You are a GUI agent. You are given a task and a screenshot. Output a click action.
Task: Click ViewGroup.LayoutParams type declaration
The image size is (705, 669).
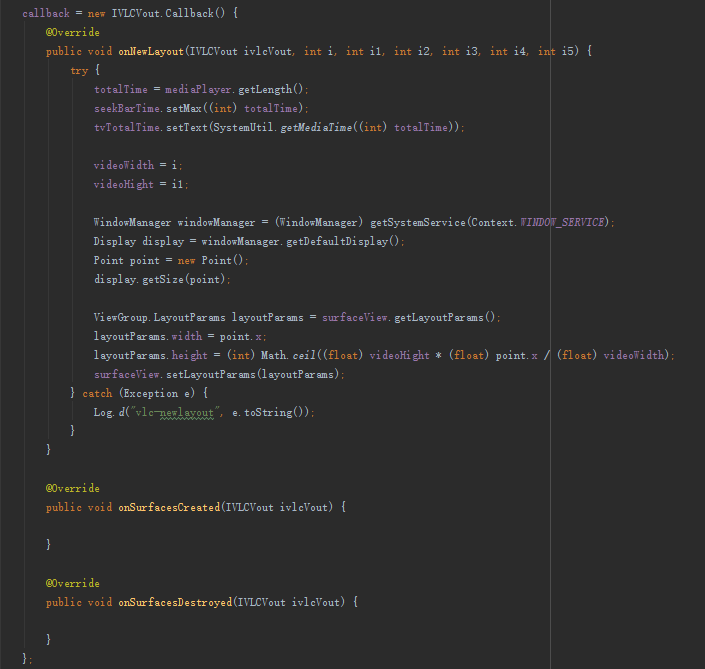pos(160,317)
